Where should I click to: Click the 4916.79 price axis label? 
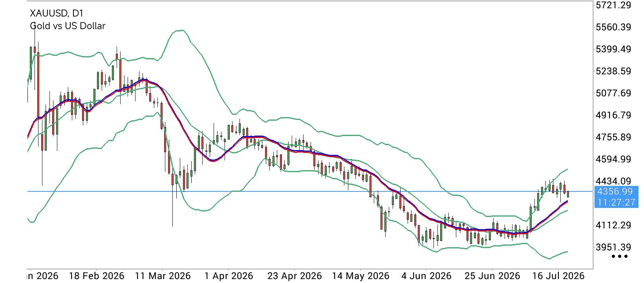click(613, 115)
